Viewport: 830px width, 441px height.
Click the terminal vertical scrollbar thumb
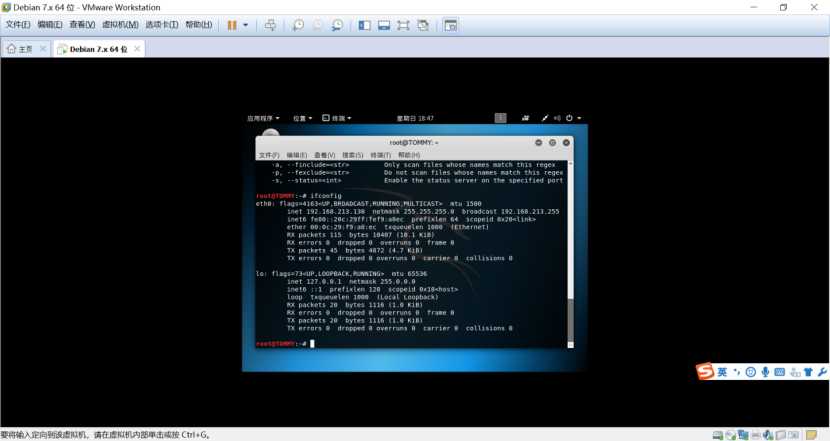570,320
